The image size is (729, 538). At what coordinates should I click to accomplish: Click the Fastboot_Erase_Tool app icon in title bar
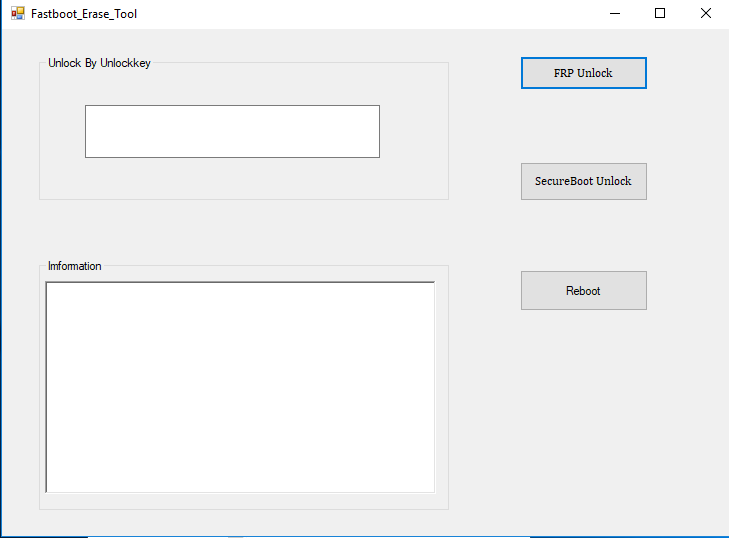tap(18, 13)
